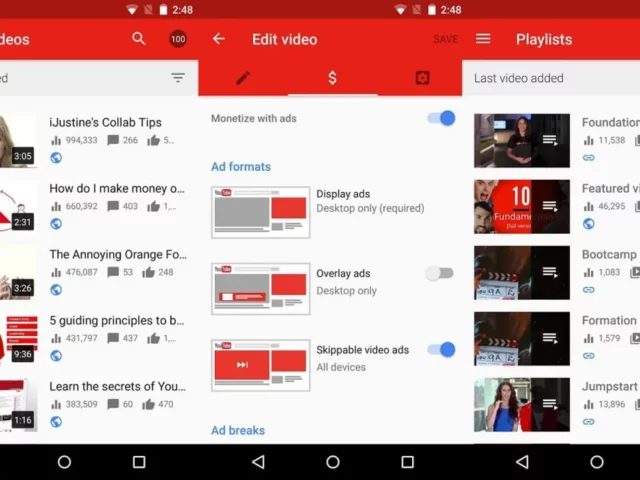This screenshot has height=480, width=640.
Task: Open 5 guiding principles video
Action: 117,321
